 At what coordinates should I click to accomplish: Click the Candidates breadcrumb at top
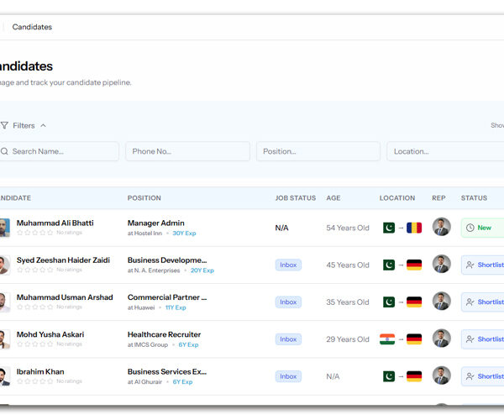tap(32, 27)
